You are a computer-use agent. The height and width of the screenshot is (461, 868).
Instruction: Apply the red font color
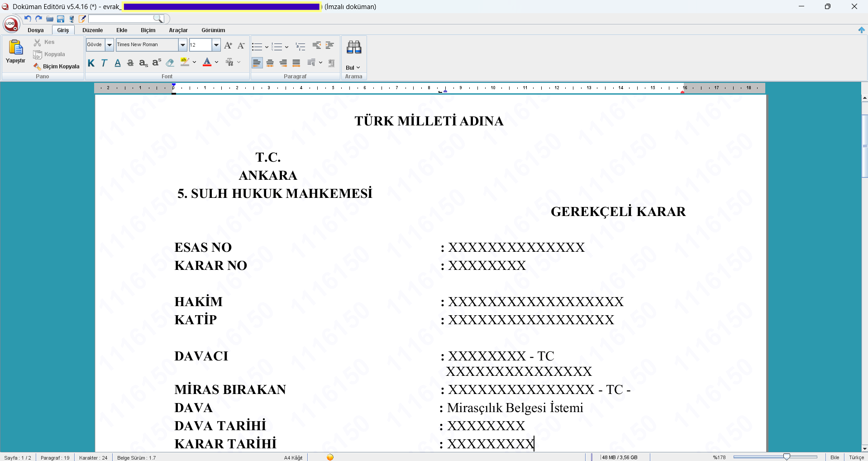(x=207, y=62)
